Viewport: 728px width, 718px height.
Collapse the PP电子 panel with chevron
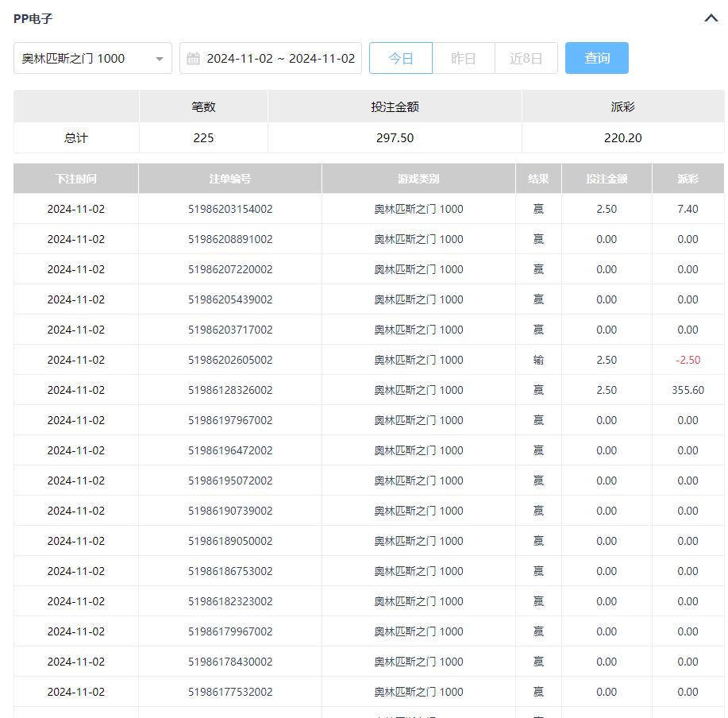coord(711,18)
